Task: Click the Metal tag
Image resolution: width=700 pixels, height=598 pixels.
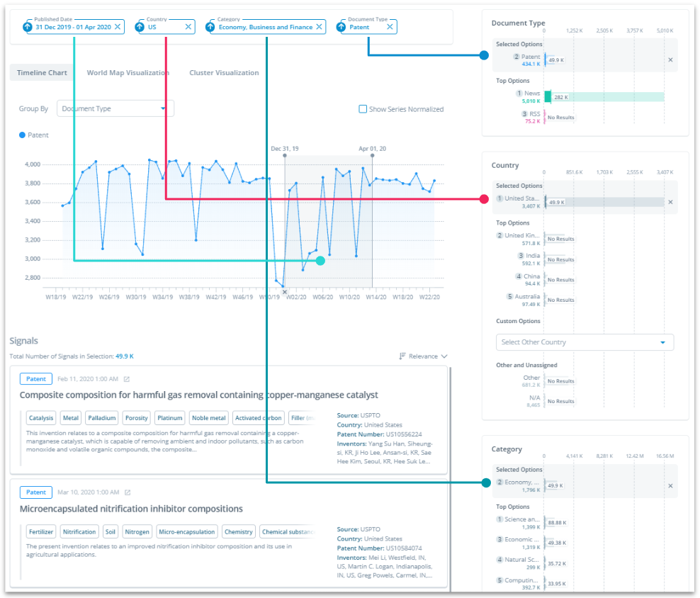Action: pos(71,418)
